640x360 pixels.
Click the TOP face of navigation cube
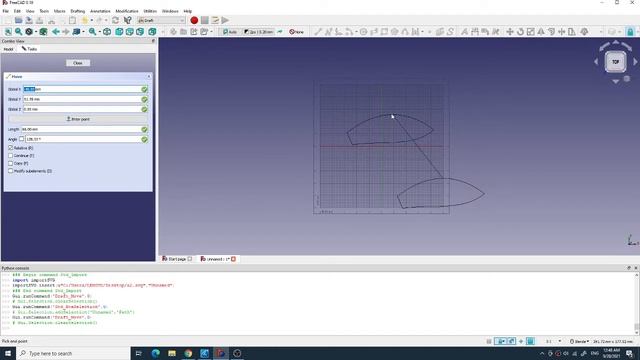point(616,62)
